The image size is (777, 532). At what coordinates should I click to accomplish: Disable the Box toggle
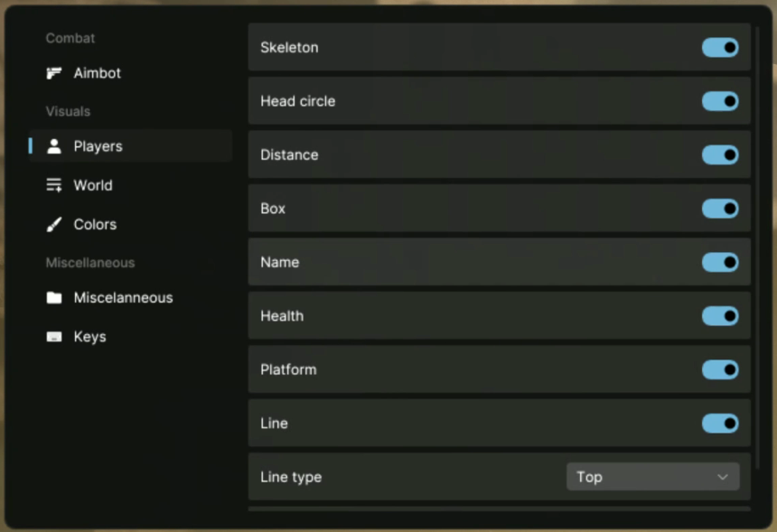pyautogui.click(x=720, y=209)
